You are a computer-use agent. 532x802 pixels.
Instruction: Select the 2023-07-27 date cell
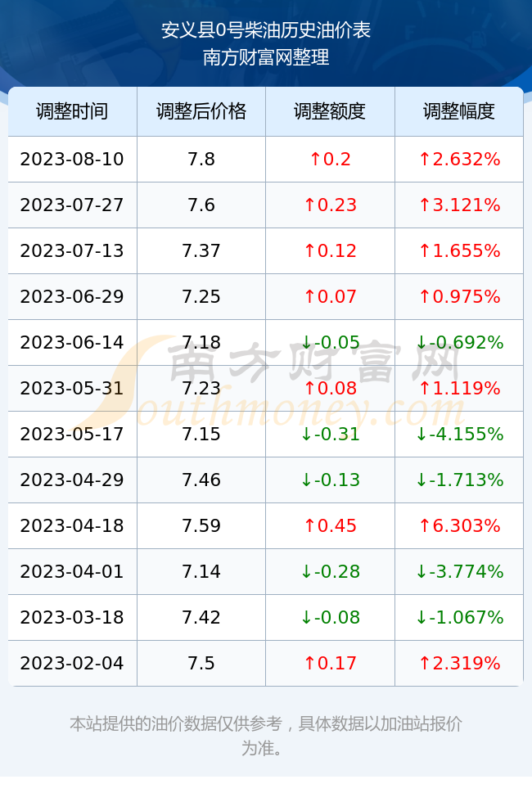(72, 205)
